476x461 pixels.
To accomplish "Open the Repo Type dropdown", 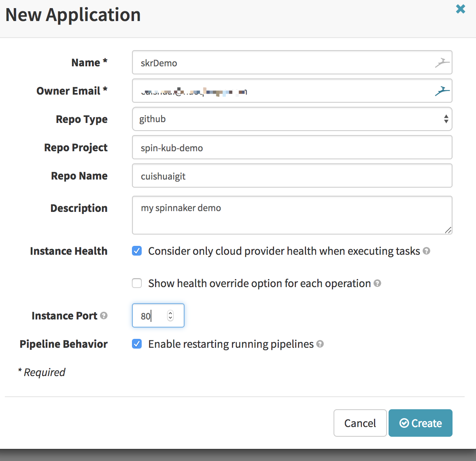I will [x=291, y=119].
